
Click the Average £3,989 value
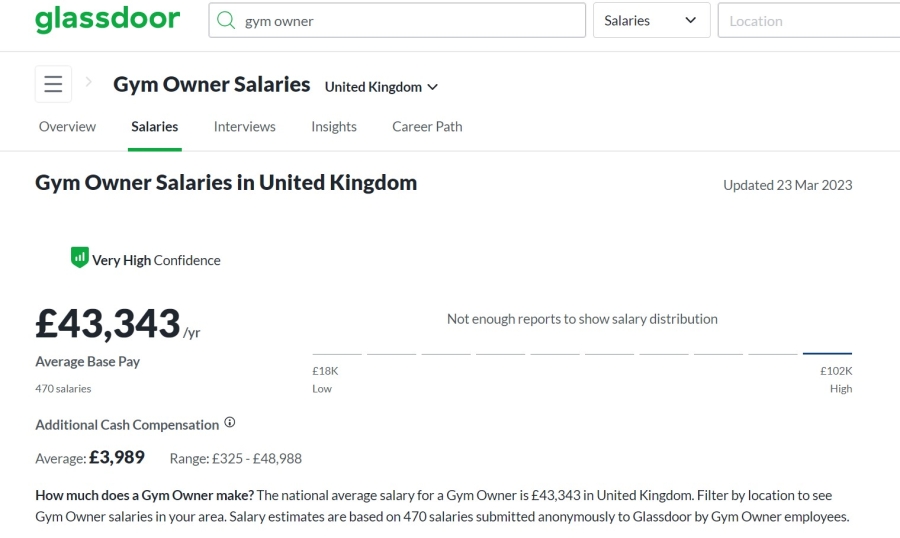point(117,457)
